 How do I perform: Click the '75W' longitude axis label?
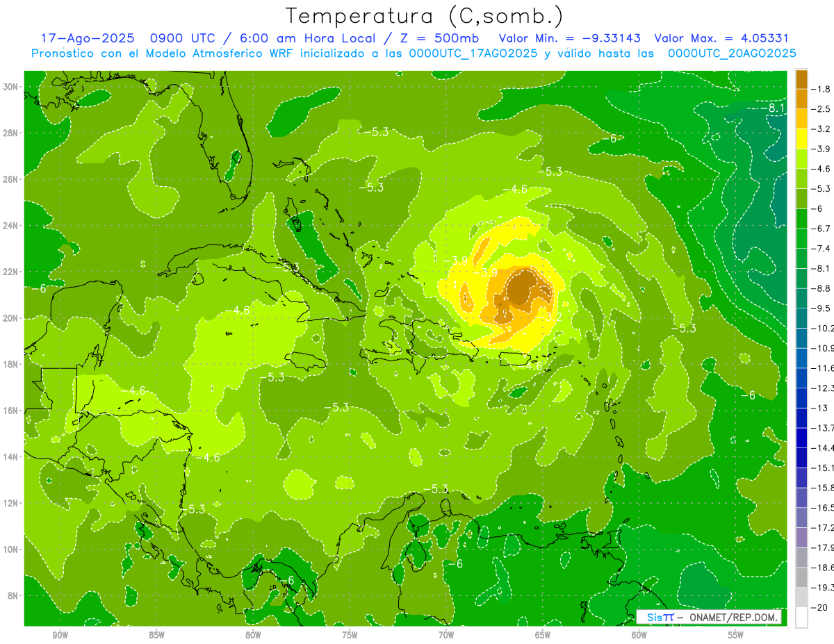point(350,635)
